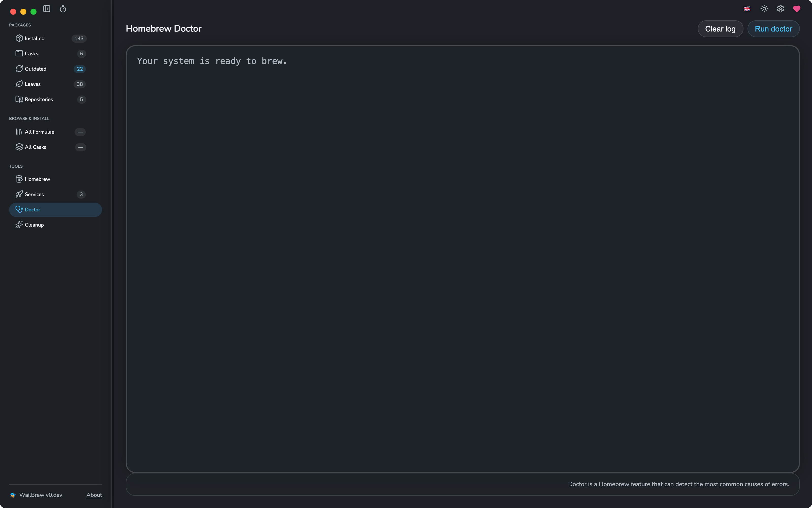The image size is (812, 508).
Task: Click the Homebrew beer mug icon
Action: click(x=19, y=179)
